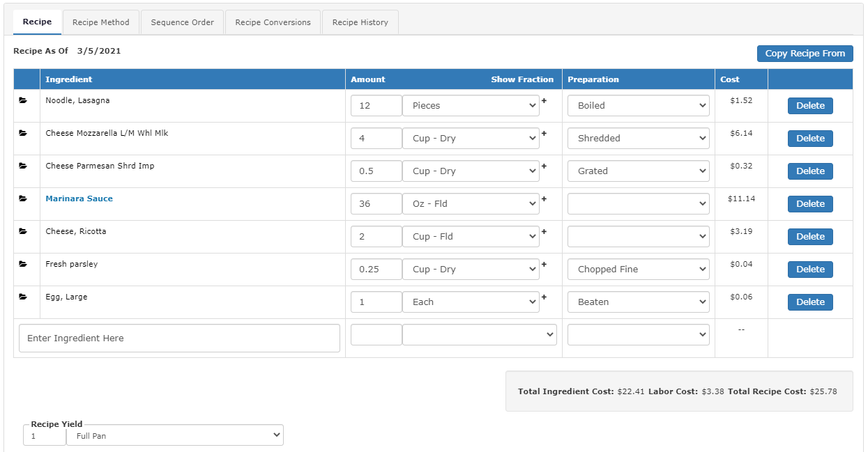Delete the Cheese Mozzarella ingredient

810,139
